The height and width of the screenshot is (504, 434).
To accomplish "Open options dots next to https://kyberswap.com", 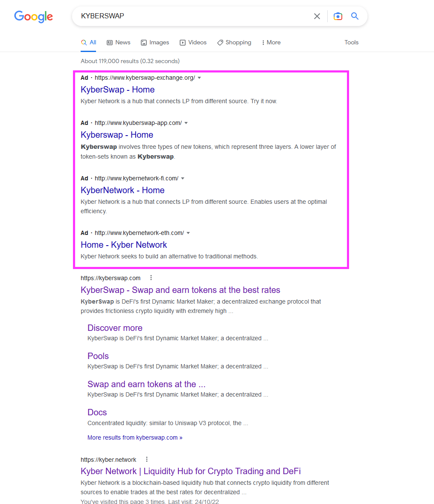I will pyautogui.click(x=151, y=278).
